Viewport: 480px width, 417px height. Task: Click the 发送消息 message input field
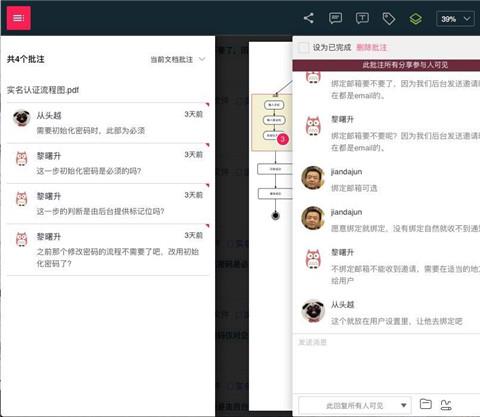tap(387, 363)
